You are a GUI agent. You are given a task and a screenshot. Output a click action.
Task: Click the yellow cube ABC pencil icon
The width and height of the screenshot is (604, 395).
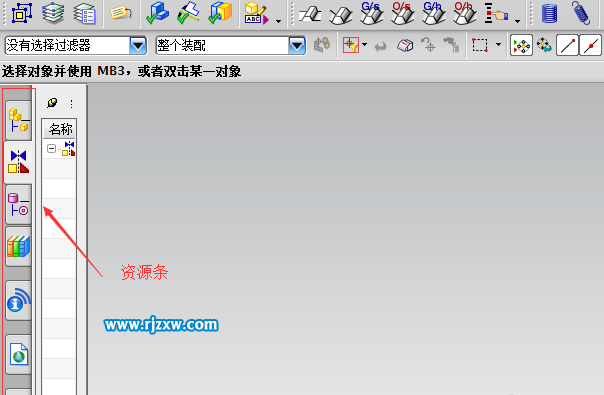coord(256,13)
